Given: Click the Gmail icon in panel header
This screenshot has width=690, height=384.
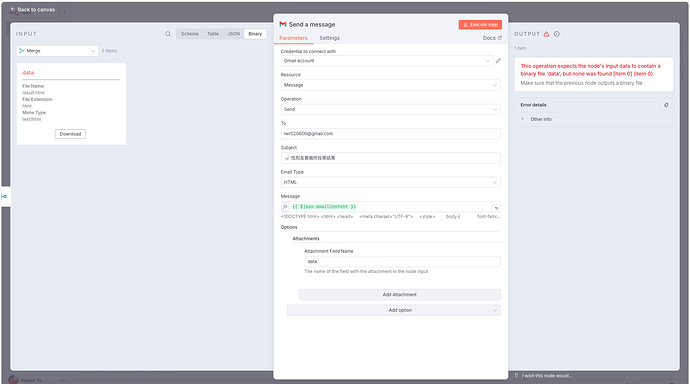Looking at the screenshot, I should [283, 24].
